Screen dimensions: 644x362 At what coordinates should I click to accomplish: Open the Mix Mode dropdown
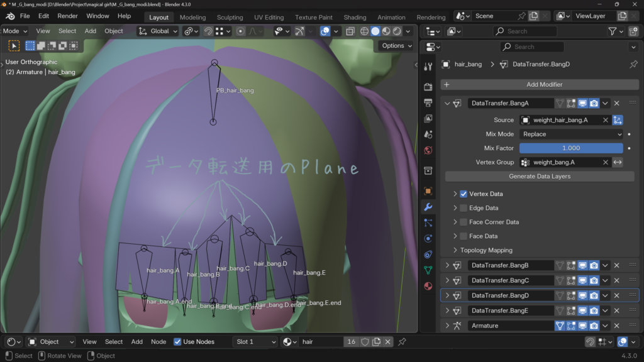571,134
